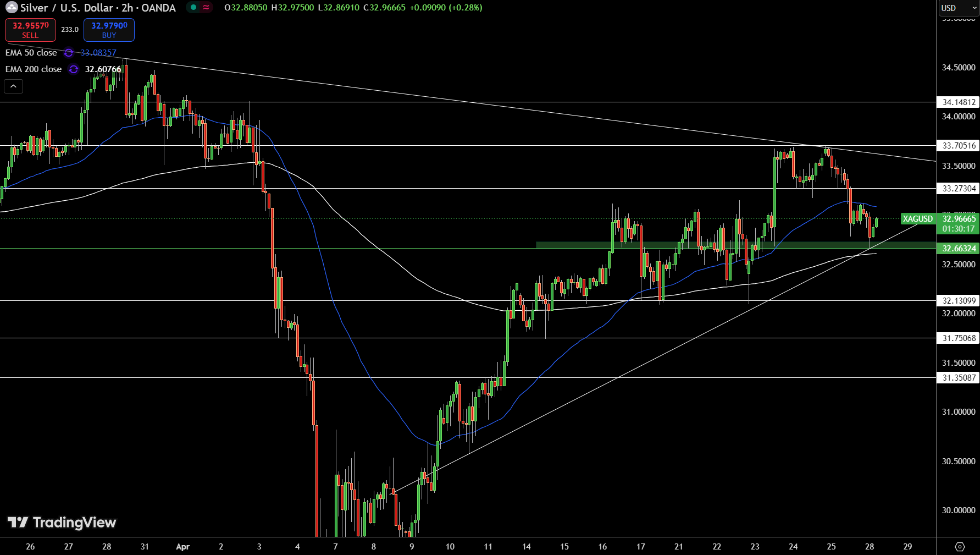
Task: Click the 33.70516 price level label
Action: tap(959, 146)
